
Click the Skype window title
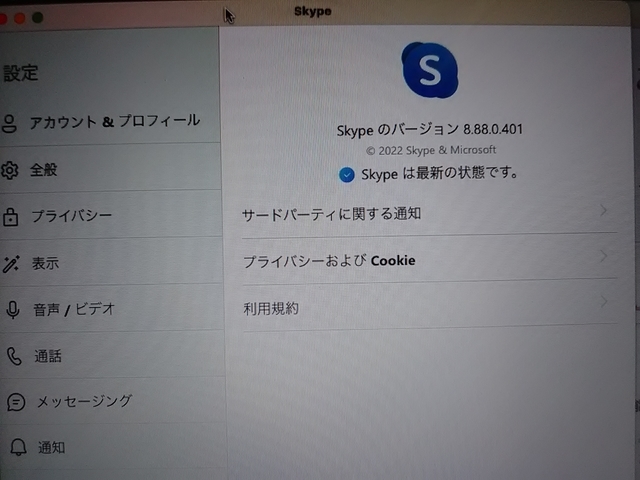(313, 11)
